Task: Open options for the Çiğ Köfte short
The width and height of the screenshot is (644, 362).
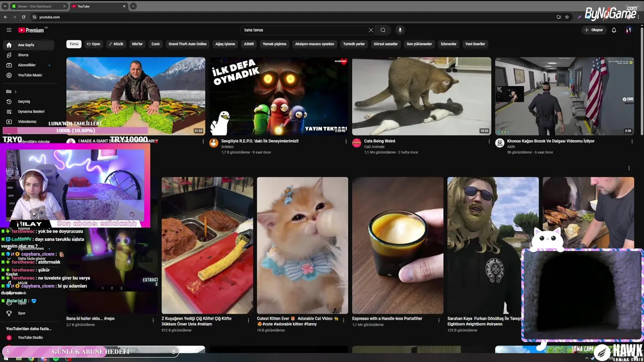Action: (x=249, y=320)
